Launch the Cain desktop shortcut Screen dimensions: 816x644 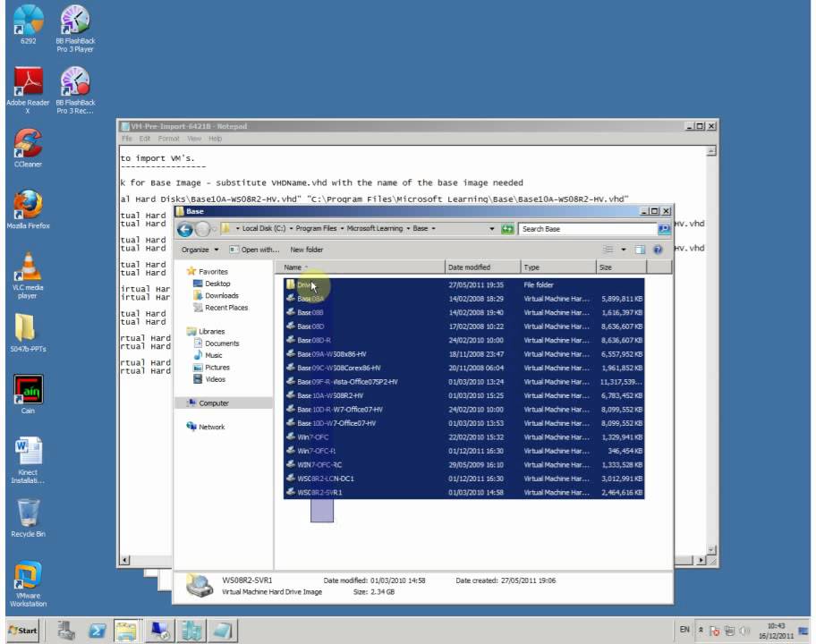(x=28, y=394)
